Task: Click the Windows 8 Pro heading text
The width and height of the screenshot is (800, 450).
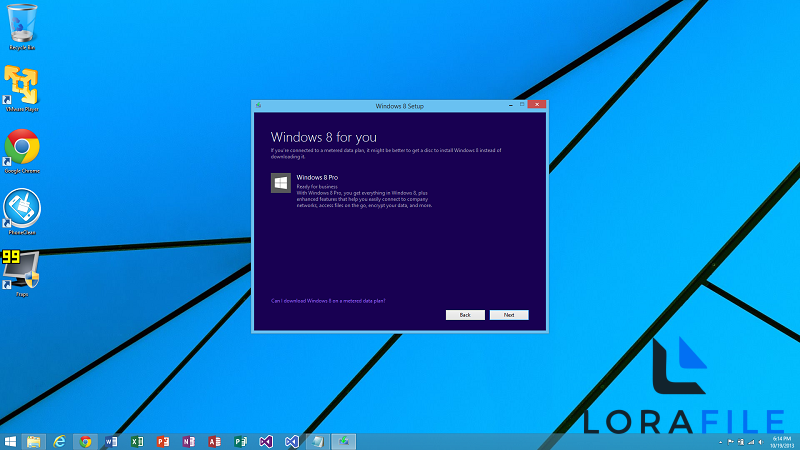Action: tap(317, 178)
